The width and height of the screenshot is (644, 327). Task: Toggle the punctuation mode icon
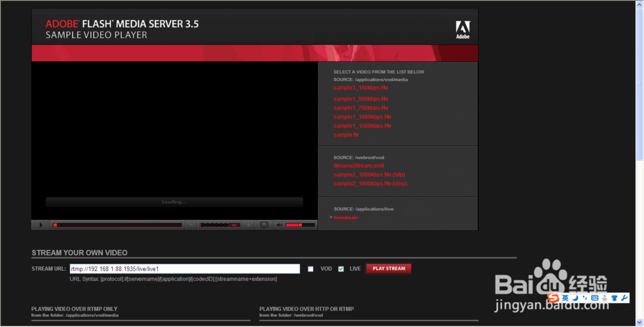click(x=585, y=298)
